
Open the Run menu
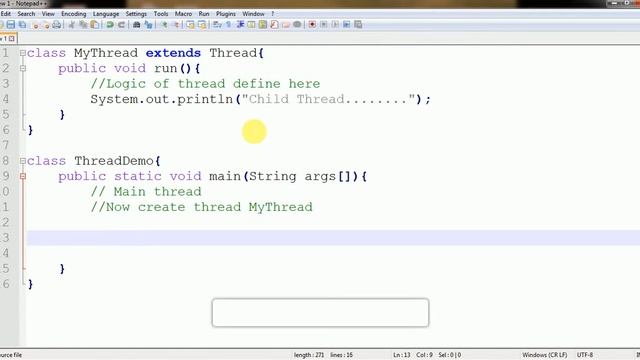coord(204,14)
